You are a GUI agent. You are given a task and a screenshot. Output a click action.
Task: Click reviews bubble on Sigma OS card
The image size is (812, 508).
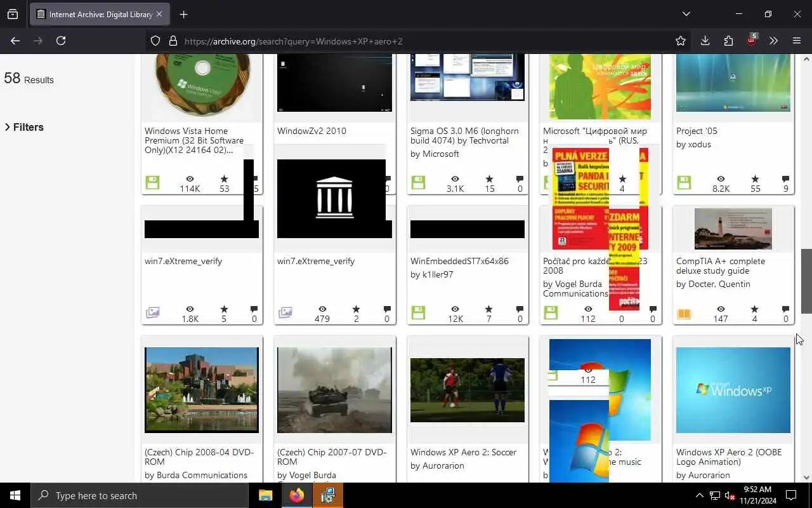pyautogui.click(x=520, y=180)
